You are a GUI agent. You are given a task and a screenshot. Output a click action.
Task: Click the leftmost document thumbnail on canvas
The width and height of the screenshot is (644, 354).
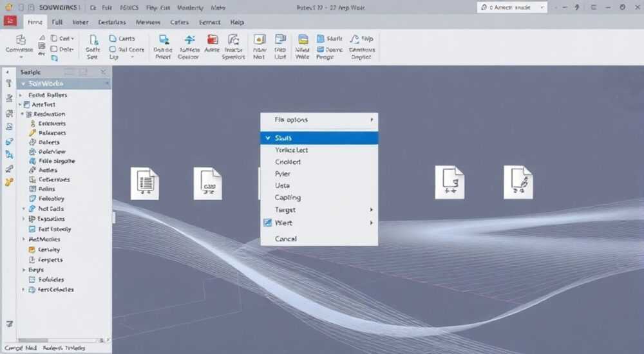click(x=144, y=183)
